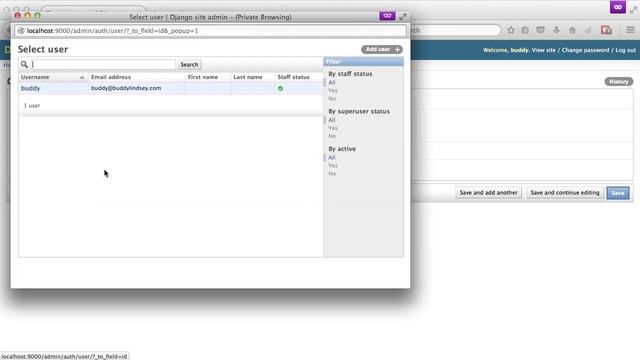Click the blue Save button

pyautogui.click(x=618, y=193)
